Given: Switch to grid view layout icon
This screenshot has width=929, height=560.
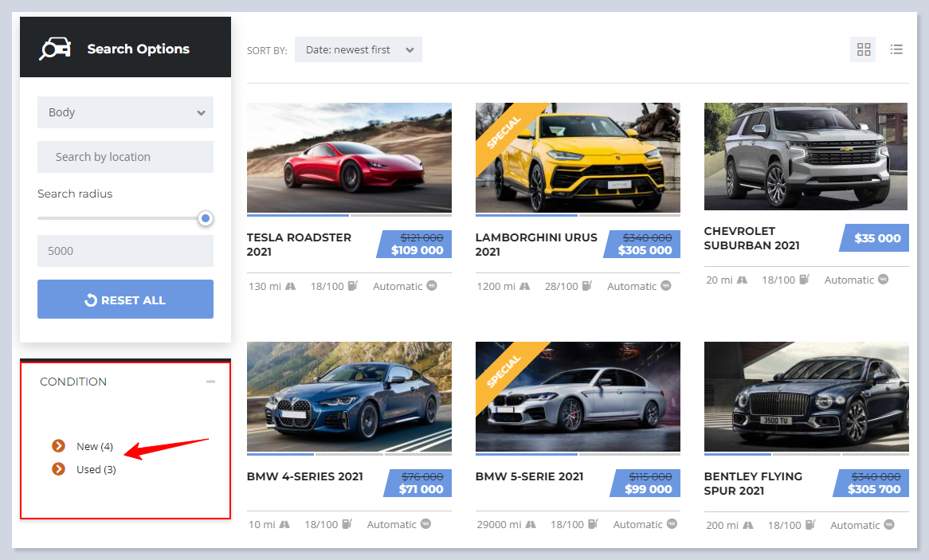Looking at the screenshot, I should (864, 49).
